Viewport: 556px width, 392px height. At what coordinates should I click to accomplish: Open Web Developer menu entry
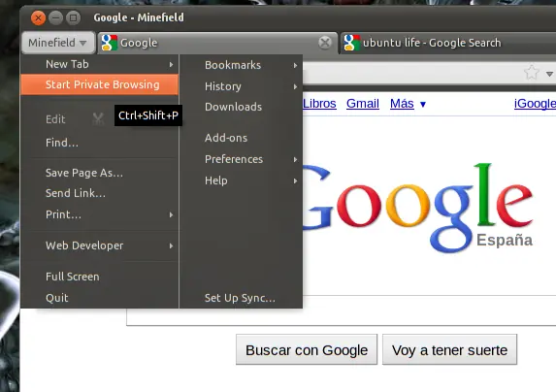pos(100,245)
